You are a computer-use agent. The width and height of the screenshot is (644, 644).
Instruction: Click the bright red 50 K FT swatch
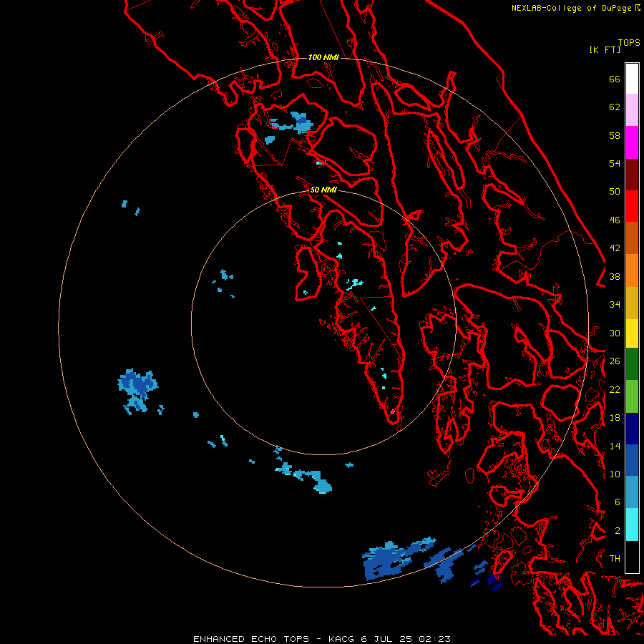pyautogui.click(x=632, y=206)
